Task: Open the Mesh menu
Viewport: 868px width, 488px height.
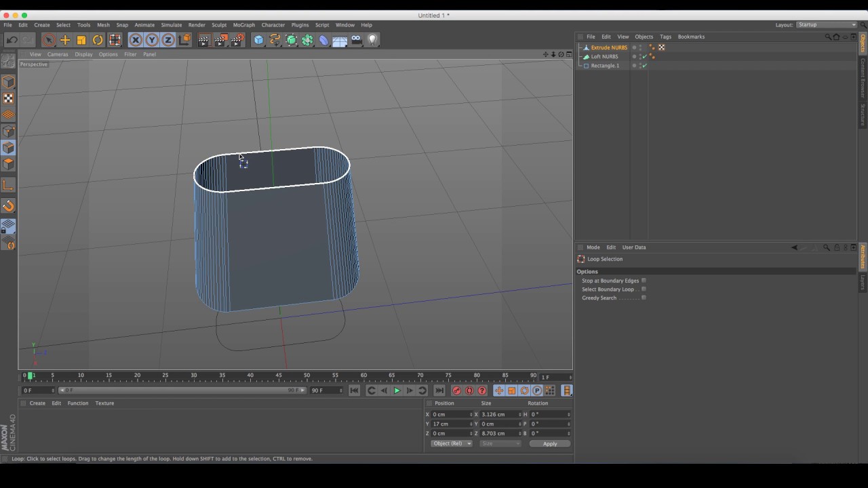Action: 103,25
